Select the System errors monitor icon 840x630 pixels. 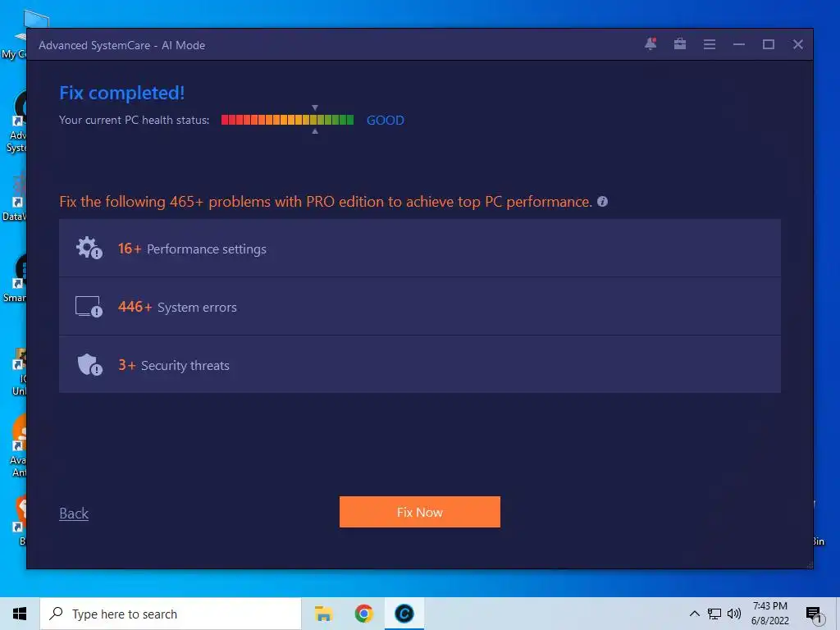click(89, 307)
